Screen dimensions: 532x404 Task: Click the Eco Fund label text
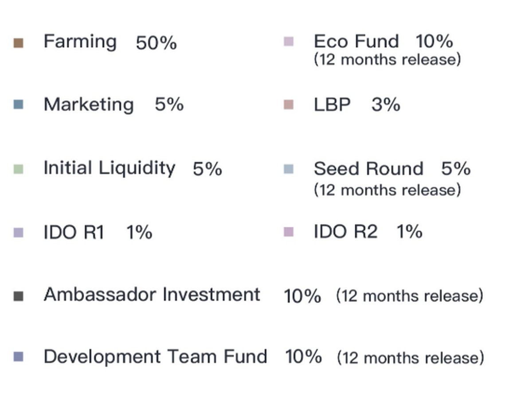click(356, 42)
